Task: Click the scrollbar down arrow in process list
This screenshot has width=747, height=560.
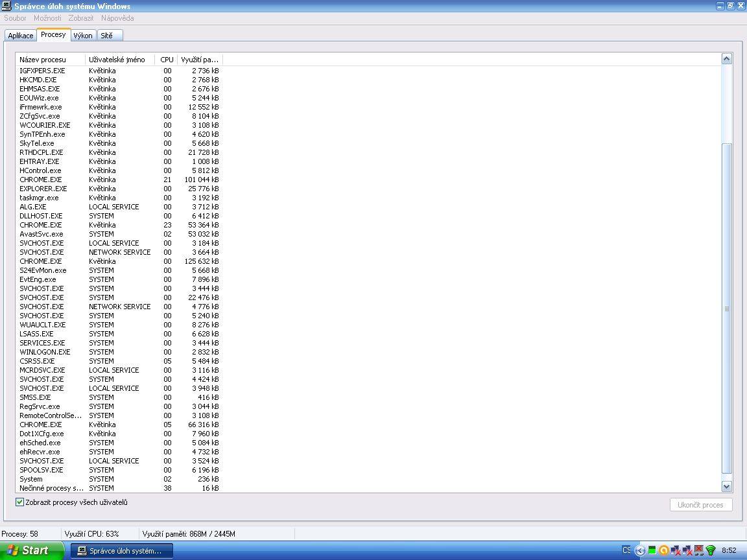Action: coord(726,487)
